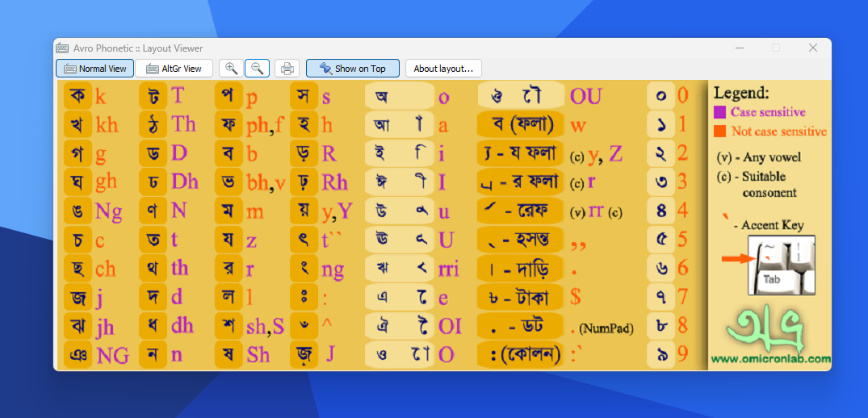Screen dimensions: 868x418
Task: Close the Layout Viewer window
Action: click(x=812, y=48)
